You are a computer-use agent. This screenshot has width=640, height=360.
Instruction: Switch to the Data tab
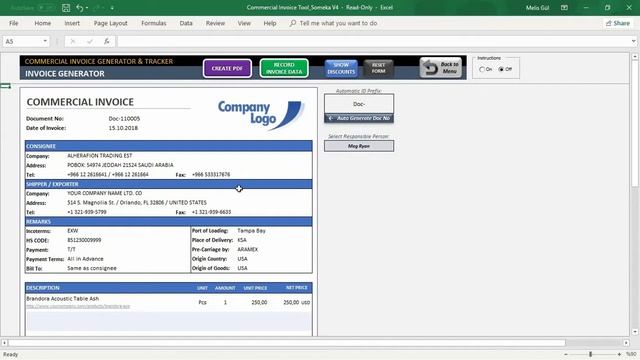tap(186, 23)
